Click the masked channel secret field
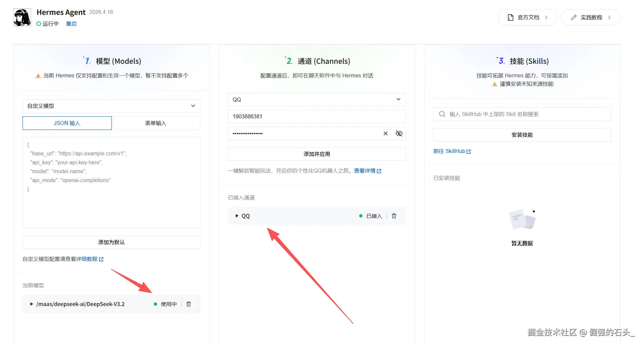This screenshot has height=346, width=644. click(x=317, y=134)
